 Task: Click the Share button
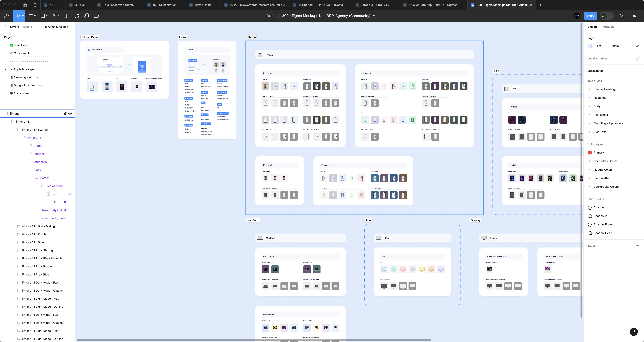(x=590, y=16)
